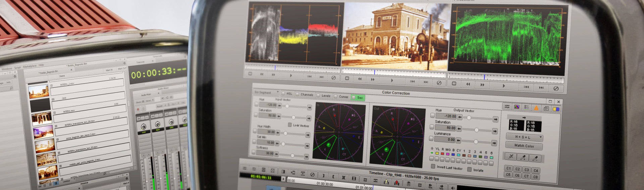Click the green vector dot in In wheel

tap(329, 145)
